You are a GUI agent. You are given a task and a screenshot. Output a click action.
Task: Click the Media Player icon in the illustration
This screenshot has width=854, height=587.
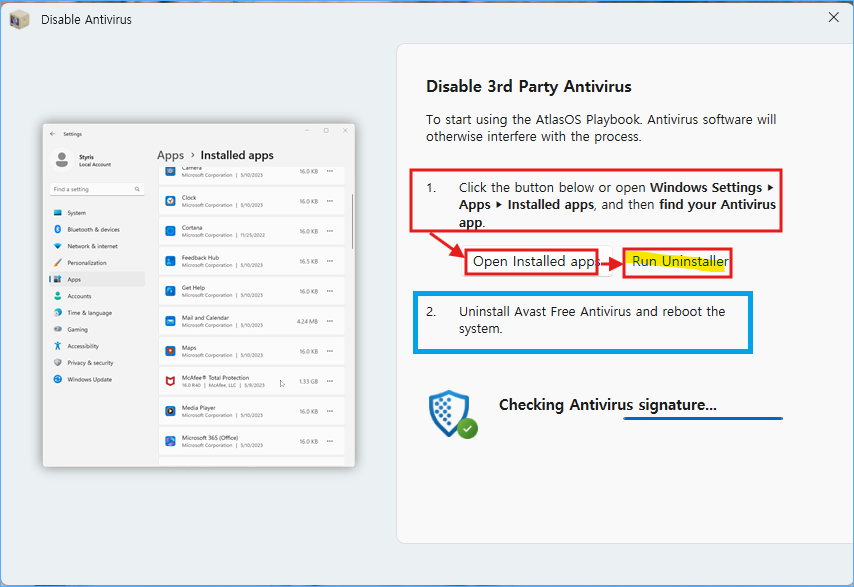pos(170,411)
